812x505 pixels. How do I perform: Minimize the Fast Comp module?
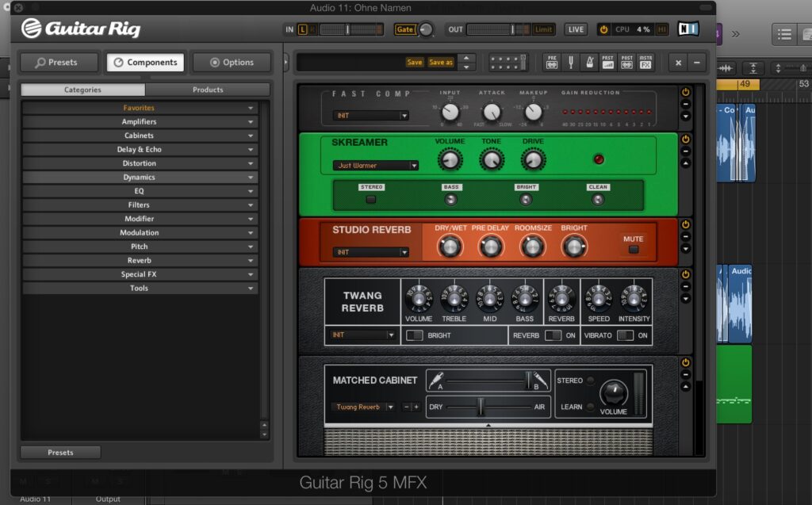coord(686,104)
